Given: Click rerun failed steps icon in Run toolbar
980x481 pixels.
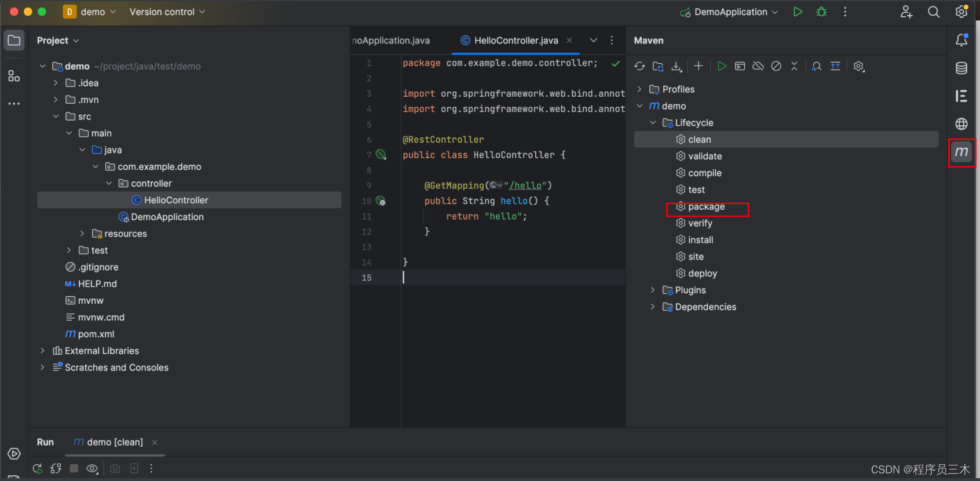Looking at the screenshot, I should 56,468.
